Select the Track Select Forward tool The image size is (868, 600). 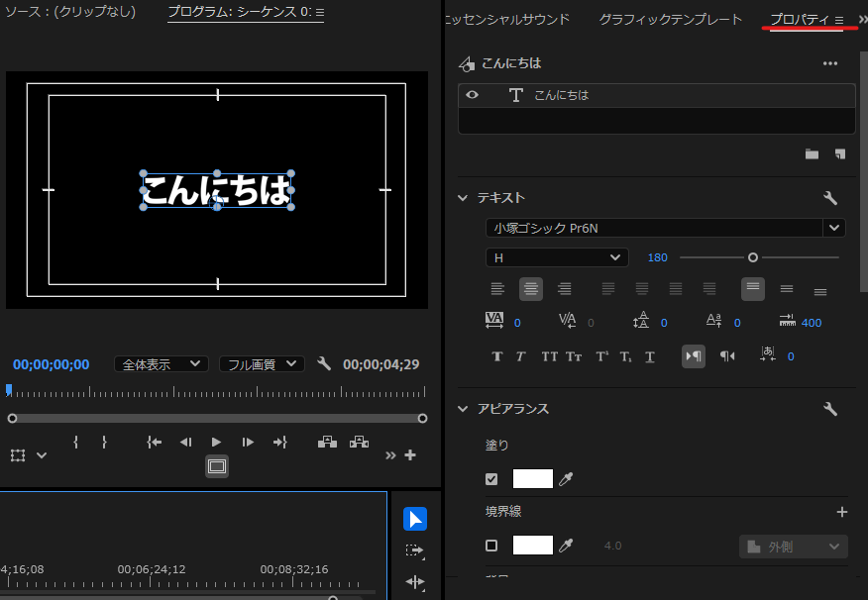[414, 550]
